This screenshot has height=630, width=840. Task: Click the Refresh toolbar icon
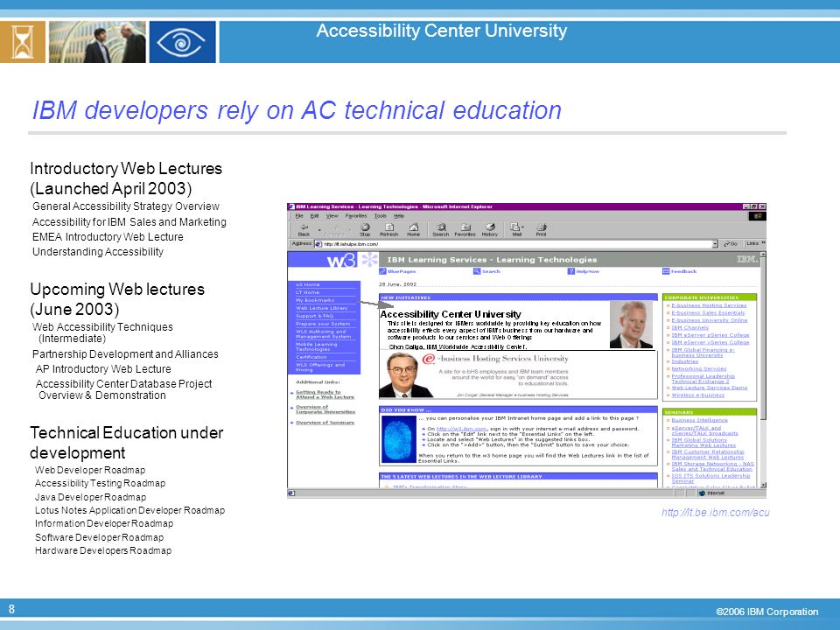pyautogui.click(x=388, y=230)
